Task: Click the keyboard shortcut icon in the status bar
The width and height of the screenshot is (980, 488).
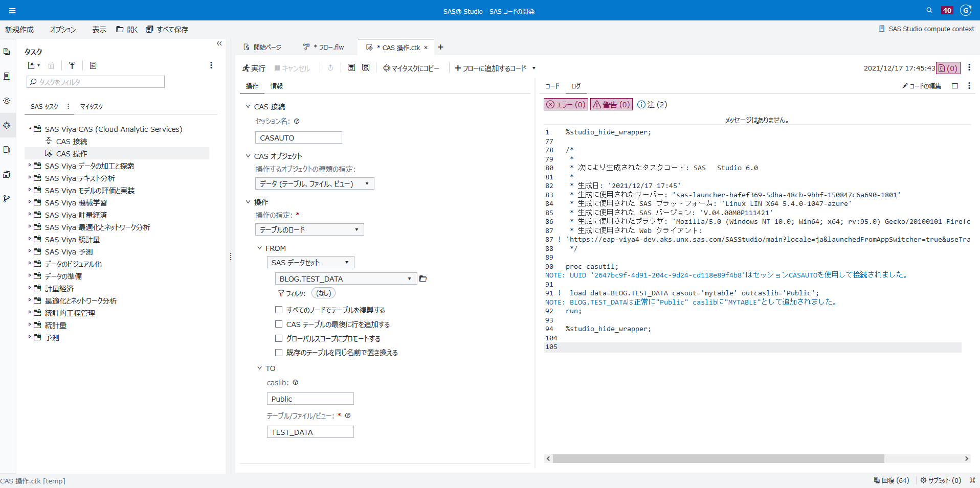Action: tap(972, 480)
